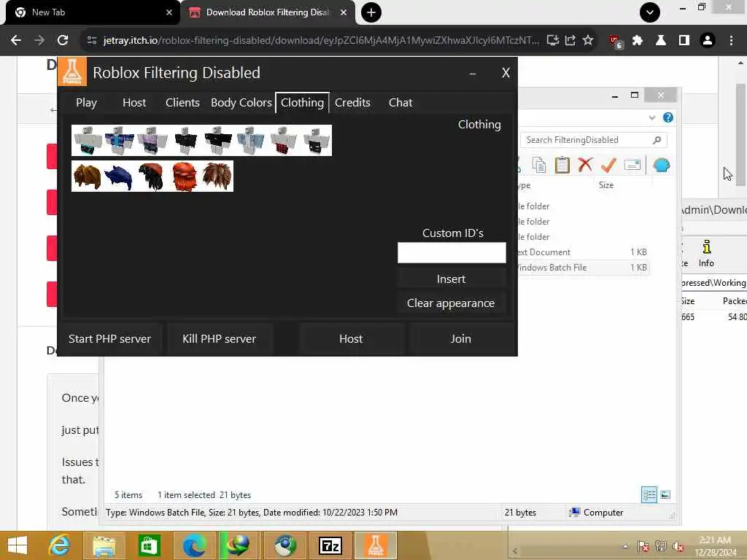Select the Clothing tab
747x560 pixels.
click(x=302, y=102)
